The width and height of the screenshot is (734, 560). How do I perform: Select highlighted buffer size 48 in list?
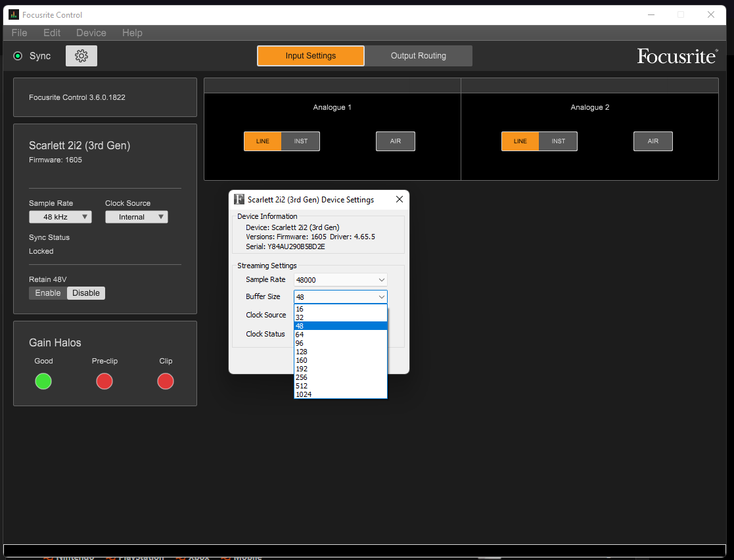click(x=340, y=326)
